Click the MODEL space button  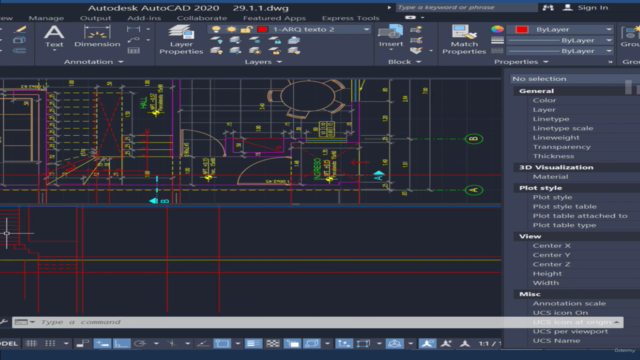tap(9, 344)
